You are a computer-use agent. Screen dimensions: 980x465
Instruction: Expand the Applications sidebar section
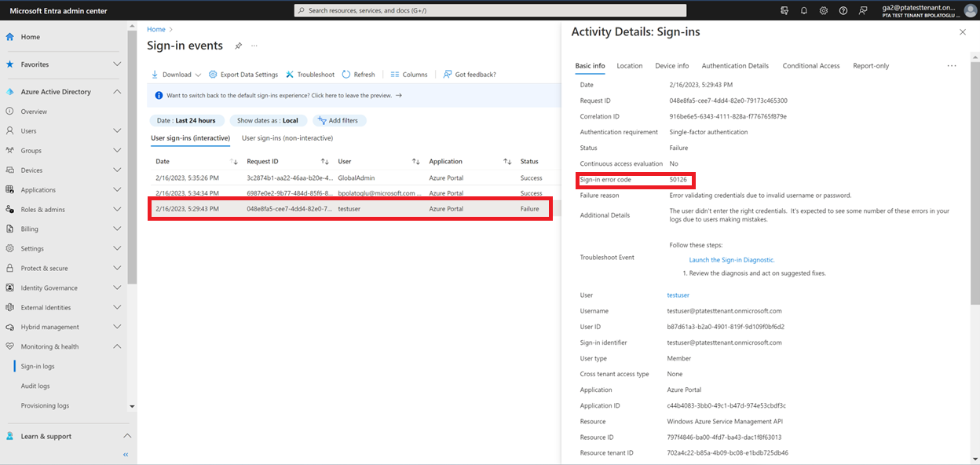click(117, 190)
